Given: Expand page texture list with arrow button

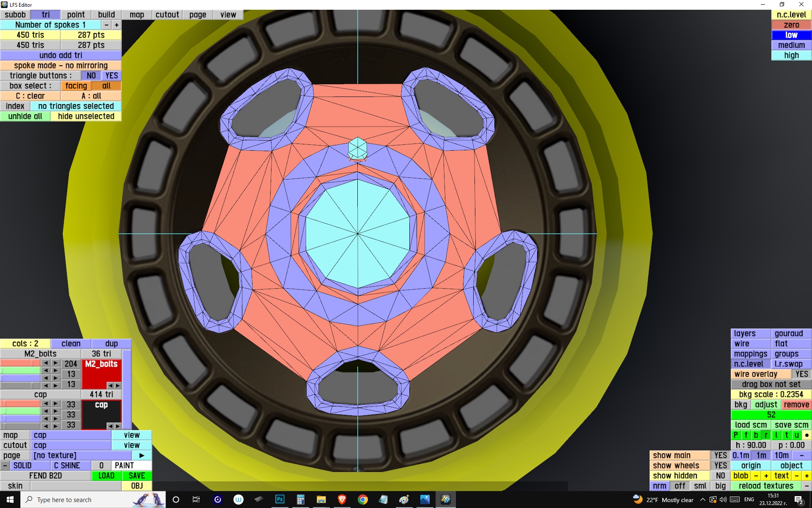Looking at the screenshot, I should [x=142, y=456].
